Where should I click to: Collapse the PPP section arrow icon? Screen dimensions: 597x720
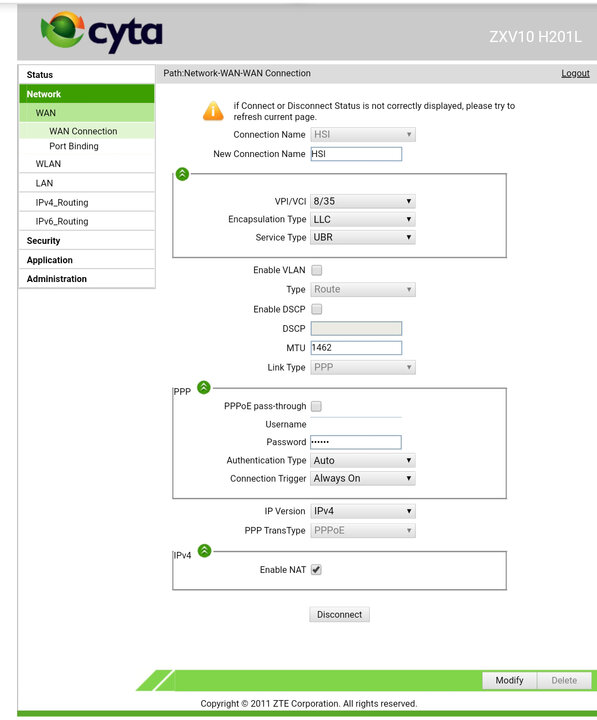[x=204, y=388]
